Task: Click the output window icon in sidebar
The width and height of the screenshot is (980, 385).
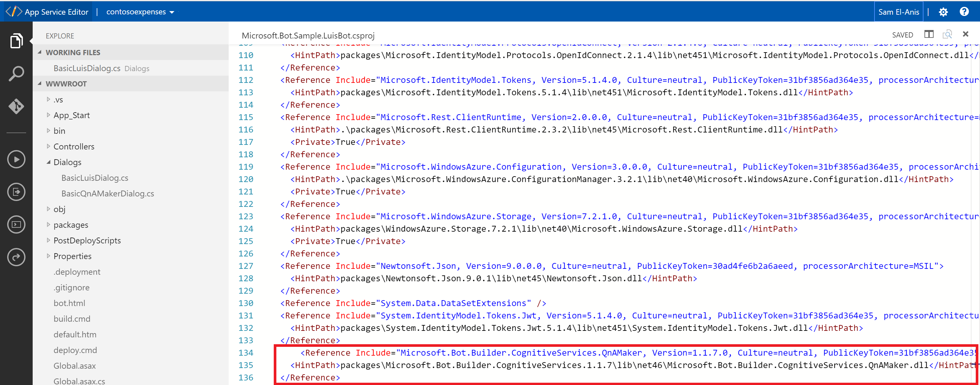Action: point(16,192)
